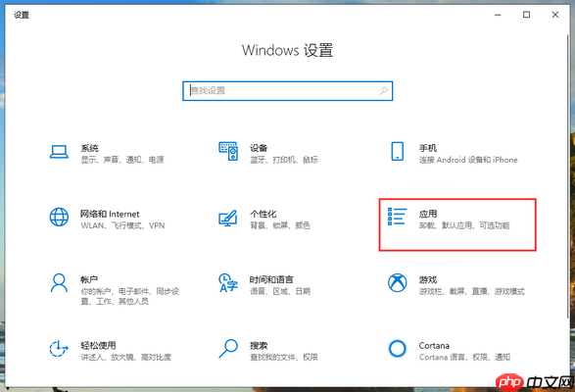This screenshot has height=392, width=575.
Task: Open the Time and Language icon
Action: click(228, 282)
